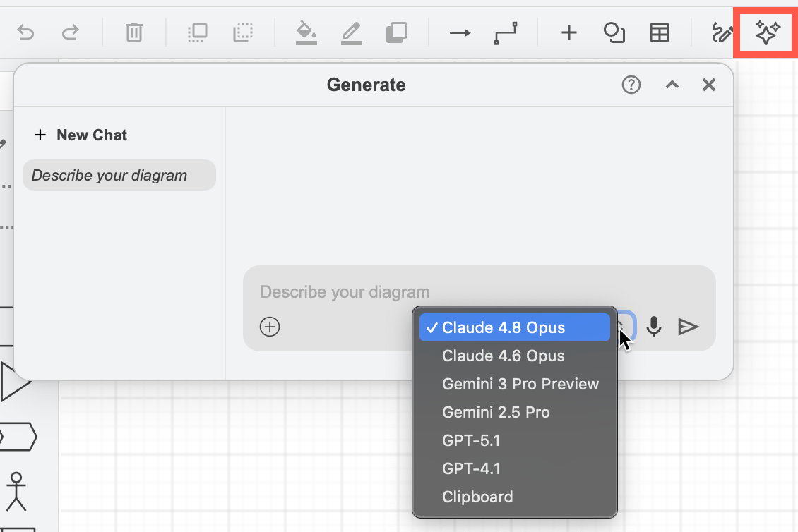798x532 pixels.
Task: Choose GPT-4.1 from the model list
Action: pyautogui.click(x=515, y=468)
